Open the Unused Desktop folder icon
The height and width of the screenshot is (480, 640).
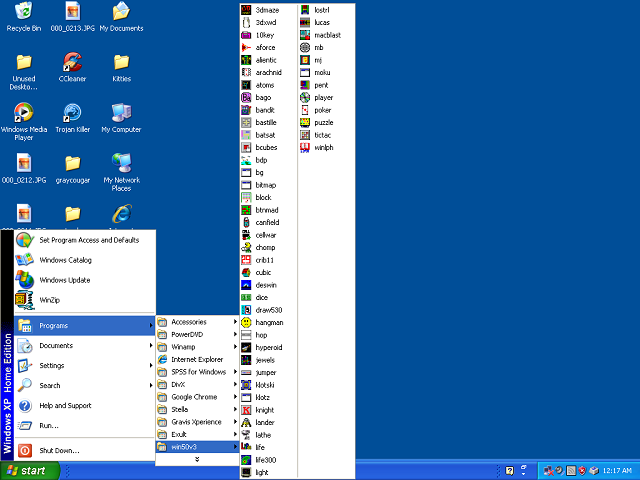(24, 71)
